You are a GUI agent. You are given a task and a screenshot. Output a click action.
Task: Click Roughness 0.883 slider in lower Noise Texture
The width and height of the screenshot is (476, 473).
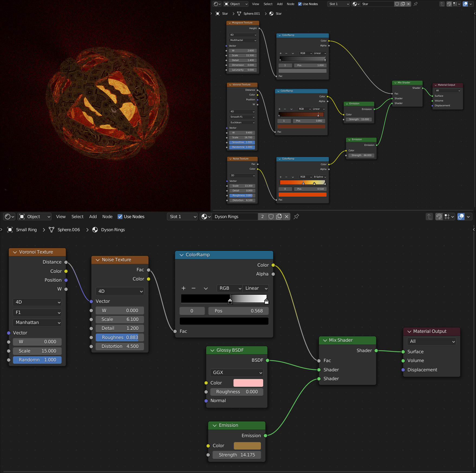tap(120, 337)
